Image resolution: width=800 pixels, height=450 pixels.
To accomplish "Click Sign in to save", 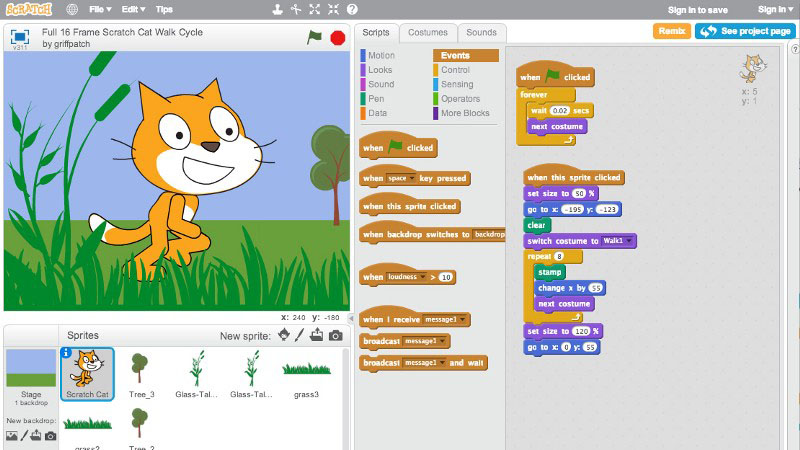I will tap(697, 10).
